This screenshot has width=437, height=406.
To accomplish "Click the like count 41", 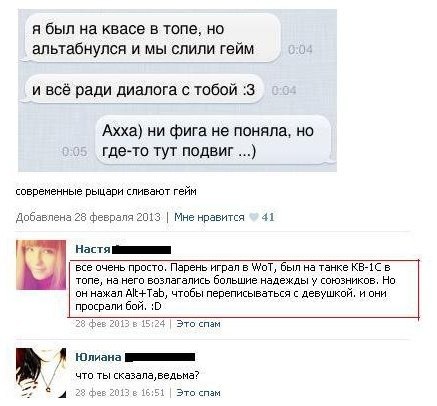I will coord(268,217).
